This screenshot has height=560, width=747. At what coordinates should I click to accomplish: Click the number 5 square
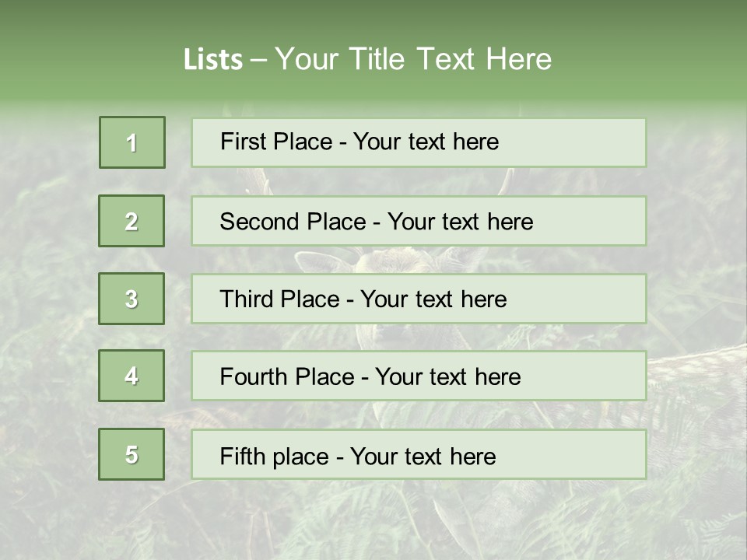132,454
